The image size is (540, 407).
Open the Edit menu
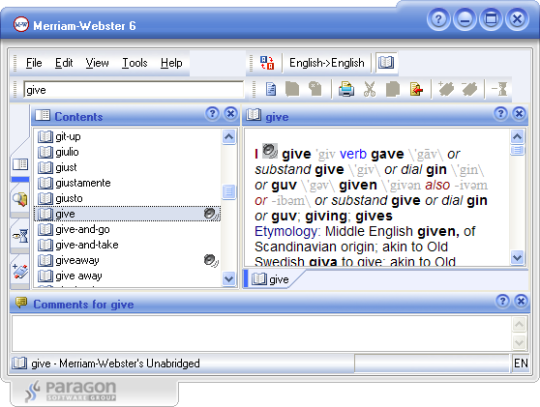point(64,63)
